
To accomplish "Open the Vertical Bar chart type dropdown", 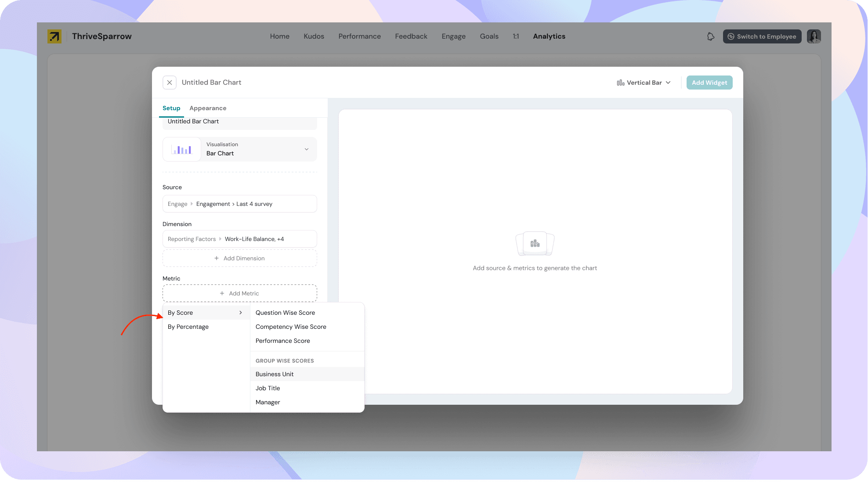I will (644, 83).
